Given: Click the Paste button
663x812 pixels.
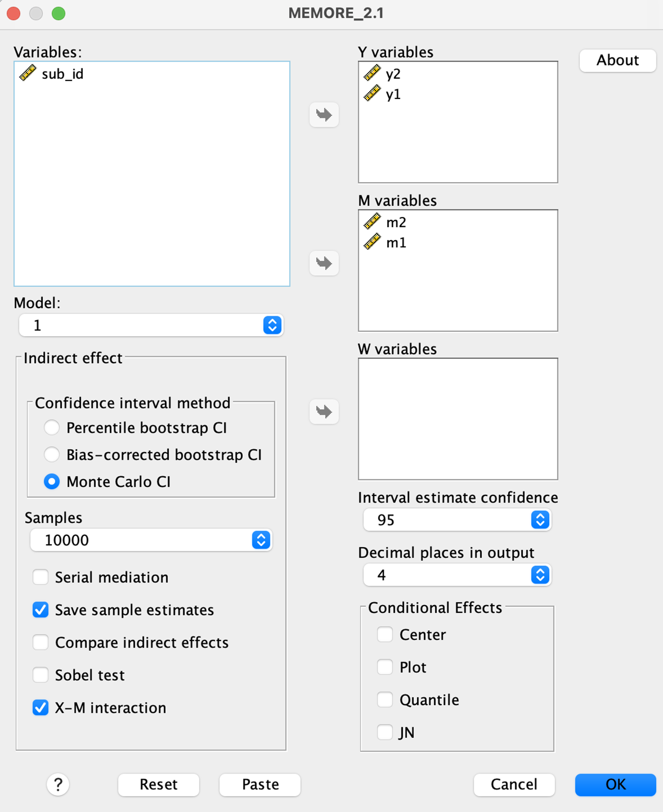Looking at the screenshot, I should (x=260, y=784).
